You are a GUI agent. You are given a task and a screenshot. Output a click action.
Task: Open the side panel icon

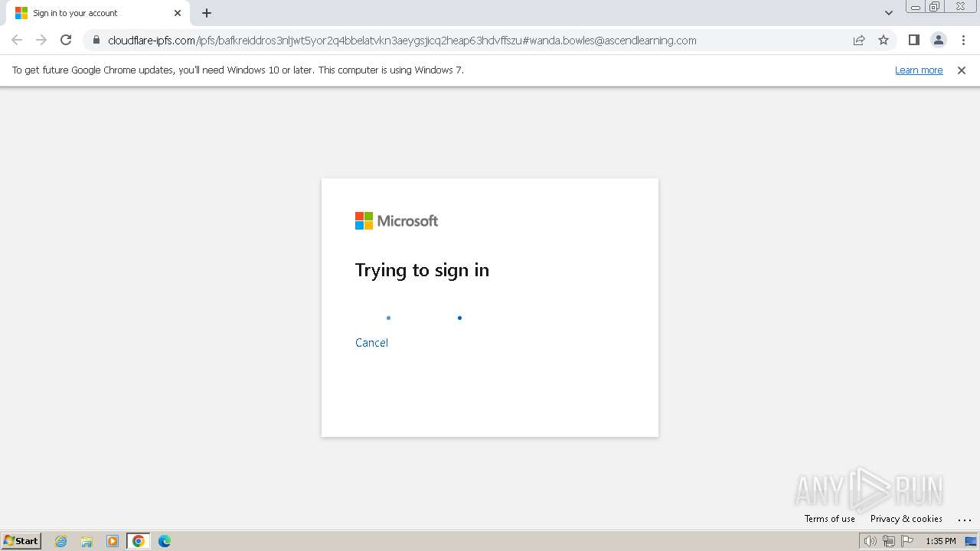pyautogui.click(x=913, y=40)
